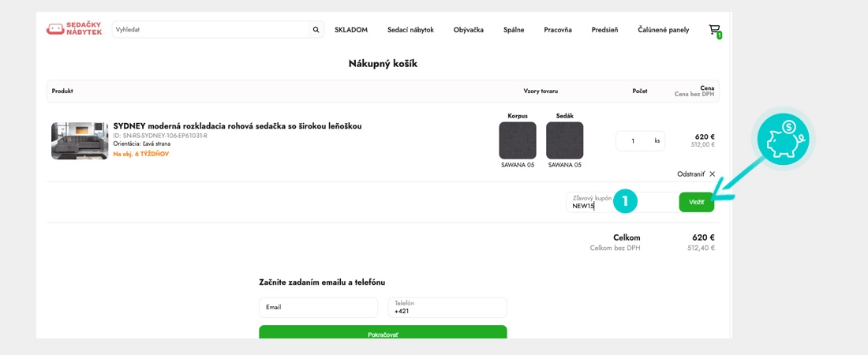The width and height of the screenshot is (868, 355).
Task: Click the Zľavový kupón input field
Action: 622,202
